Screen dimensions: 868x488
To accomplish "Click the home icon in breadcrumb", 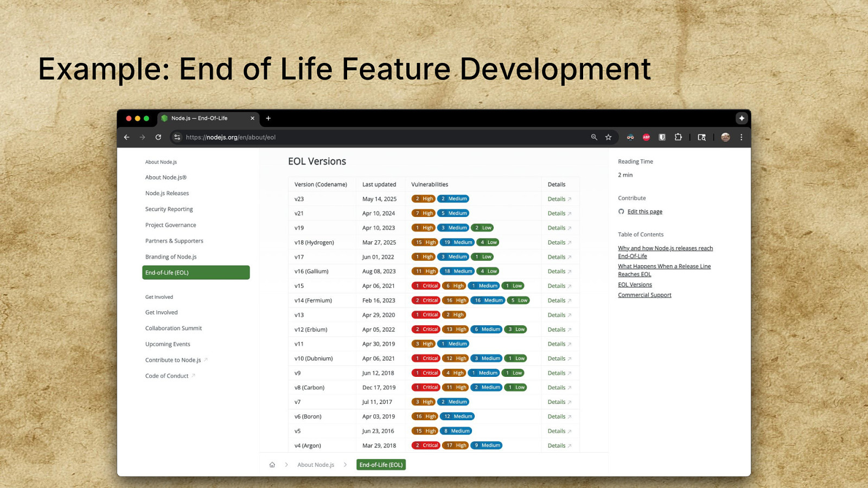I will pos(272,465).
